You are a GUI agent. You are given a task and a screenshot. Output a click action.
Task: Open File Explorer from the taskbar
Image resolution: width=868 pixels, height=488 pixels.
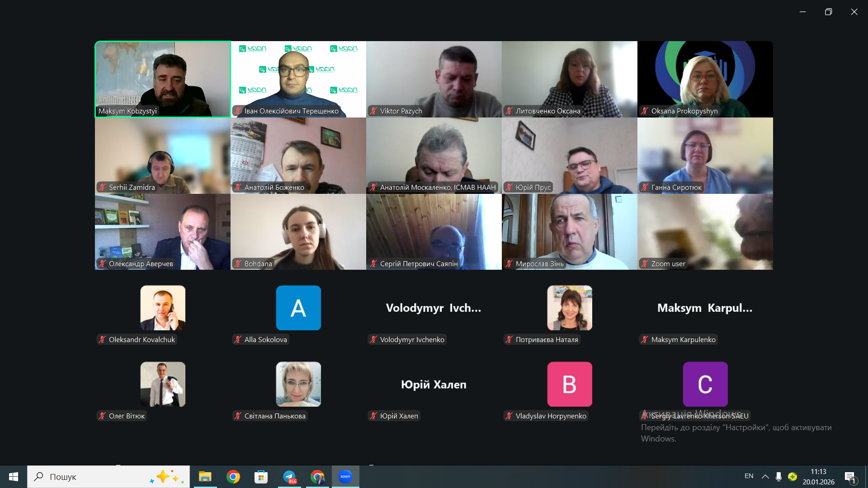point(205,477)
